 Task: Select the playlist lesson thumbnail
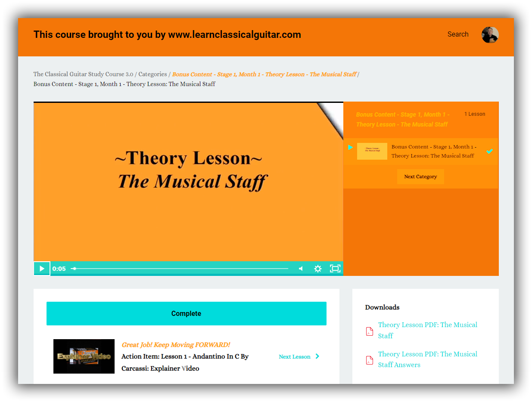pos(372,151)
